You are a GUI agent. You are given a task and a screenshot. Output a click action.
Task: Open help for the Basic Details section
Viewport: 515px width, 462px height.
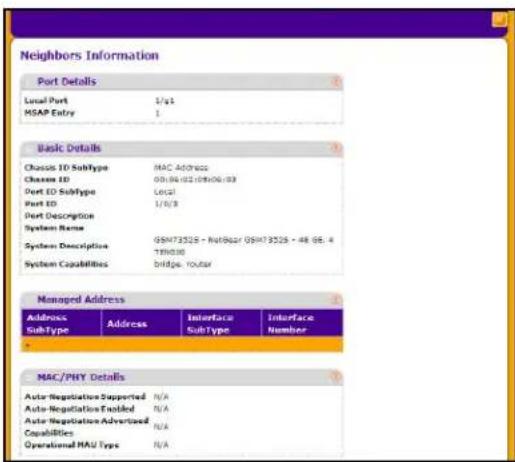tap(336, 147)
